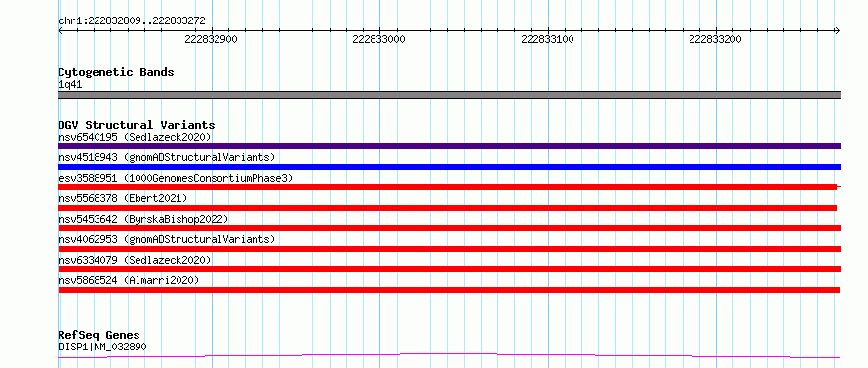Click the 222833100 ruler position label
Viewport: 868px width, 368px height.
pyautogui.click(x=547, y=39)
